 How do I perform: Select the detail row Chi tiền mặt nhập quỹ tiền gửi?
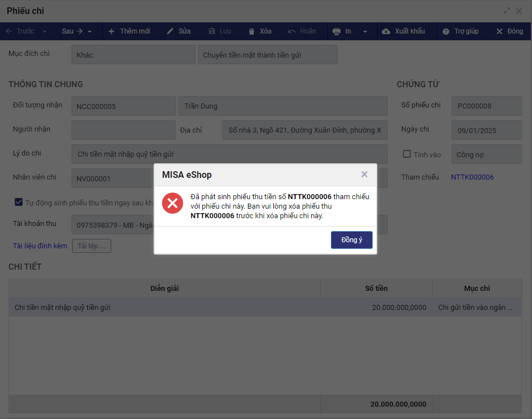[x=265, y=307]
